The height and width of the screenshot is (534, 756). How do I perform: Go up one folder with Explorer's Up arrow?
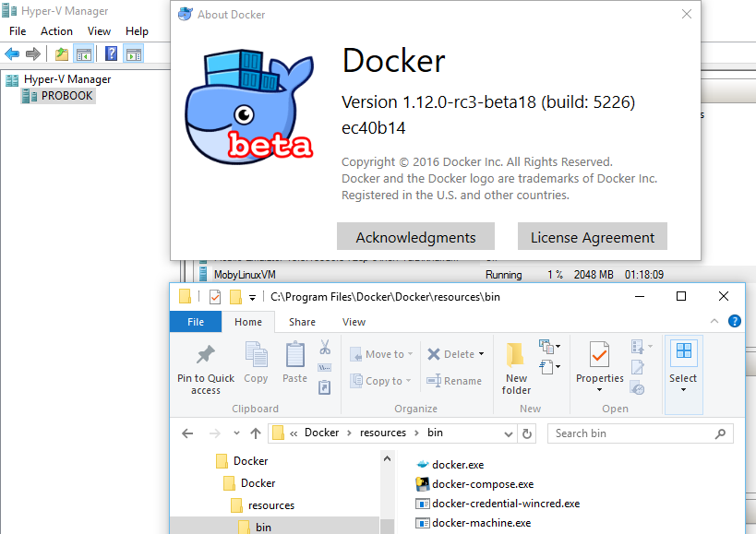point(256,433)
